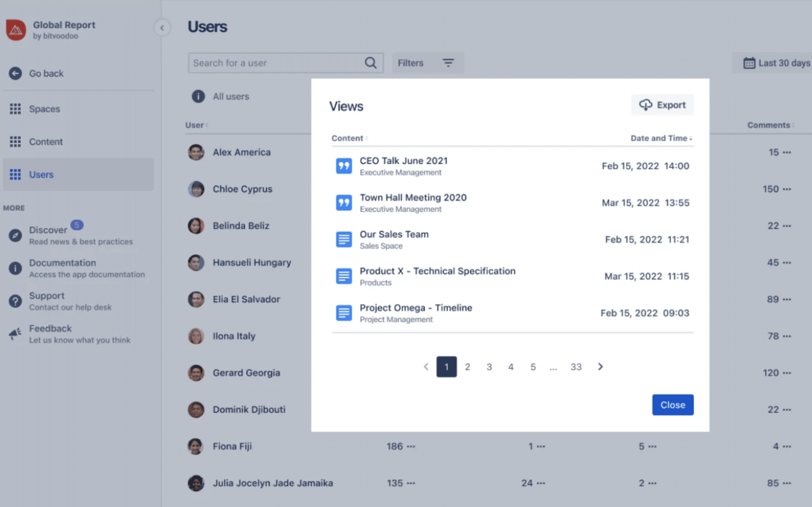Viewport: 812px width, 507px height.
Task: Go to page 33 of the Views pagination
Action: click(x=576, y=366)
